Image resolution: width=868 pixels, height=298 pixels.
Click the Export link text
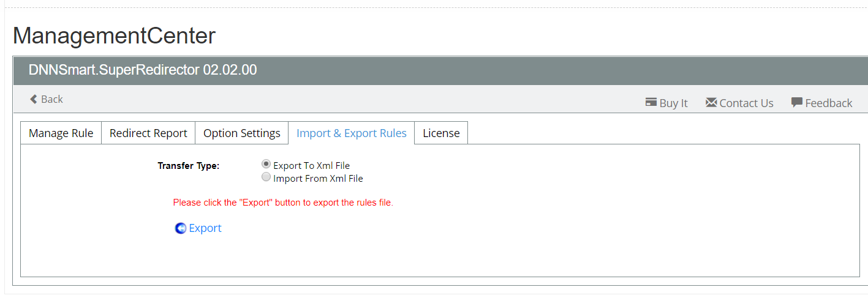(205, 228)
